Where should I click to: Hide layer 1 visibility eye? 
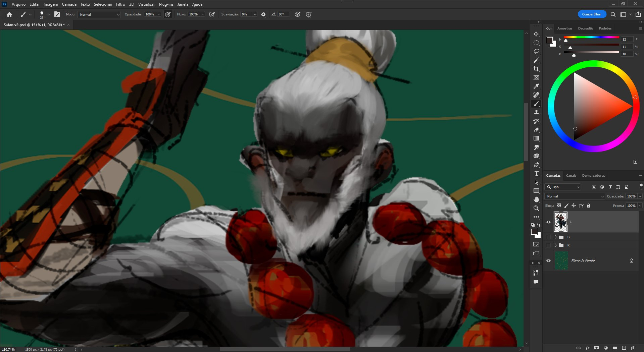[x=548, y=222]
